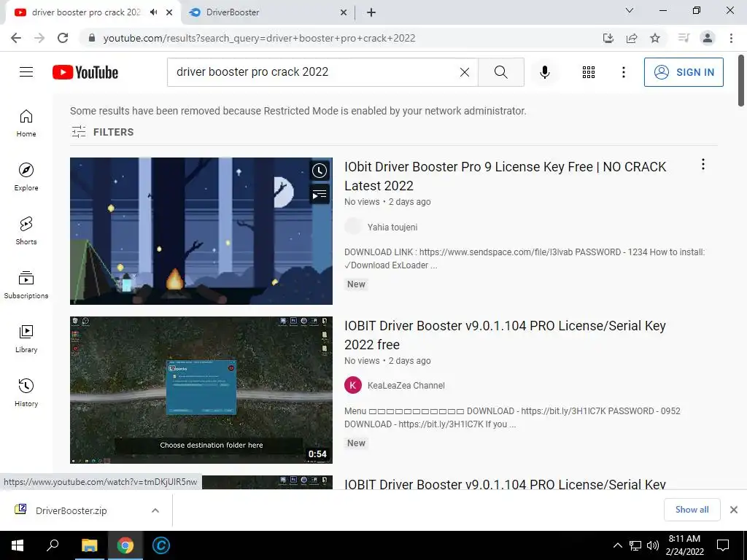Viewport: 747px width, 560px height.
Task: Open the YouTube hamburger guide menu
Action: tap(26, 72)
